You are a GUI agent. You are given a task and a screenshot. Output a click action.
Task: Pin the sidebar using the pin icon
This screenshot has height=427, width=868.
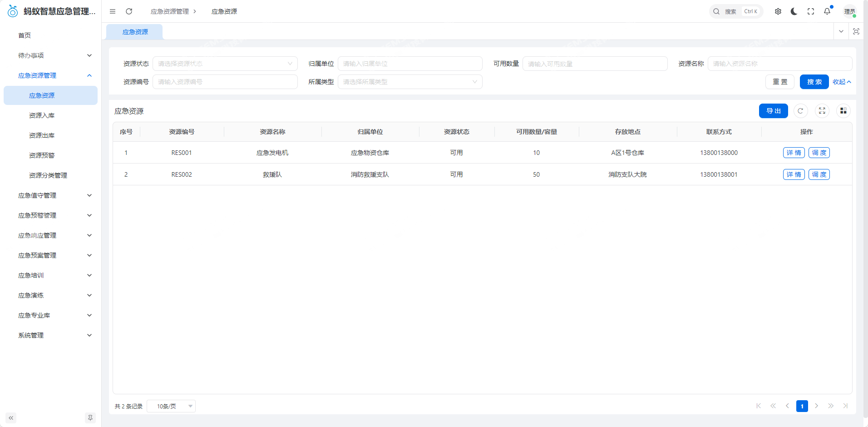click(x=90, y=418)
